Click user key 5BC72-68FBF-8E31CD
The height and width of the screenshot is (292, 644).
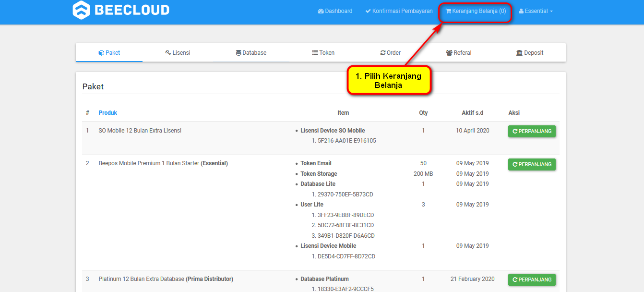point(346,225)
